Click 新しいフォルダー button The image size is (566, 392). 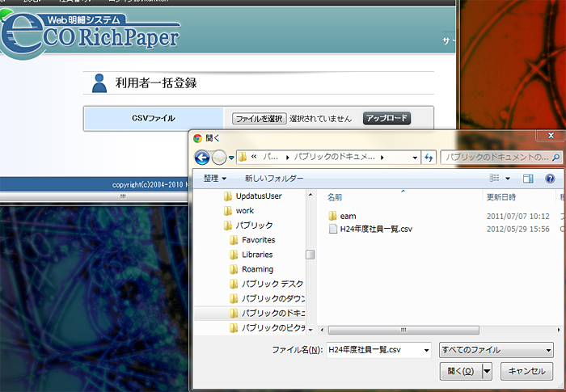(274, 179)
